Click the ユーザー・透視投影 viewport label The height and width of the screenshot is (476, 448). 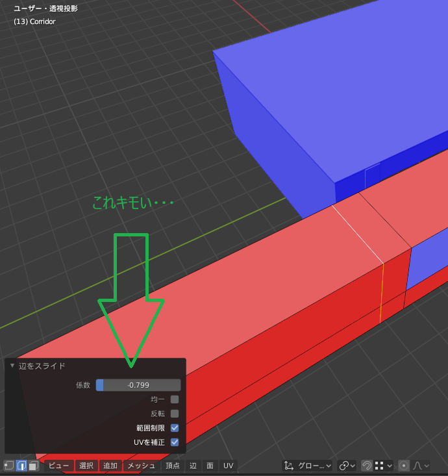tap(45, 8)
